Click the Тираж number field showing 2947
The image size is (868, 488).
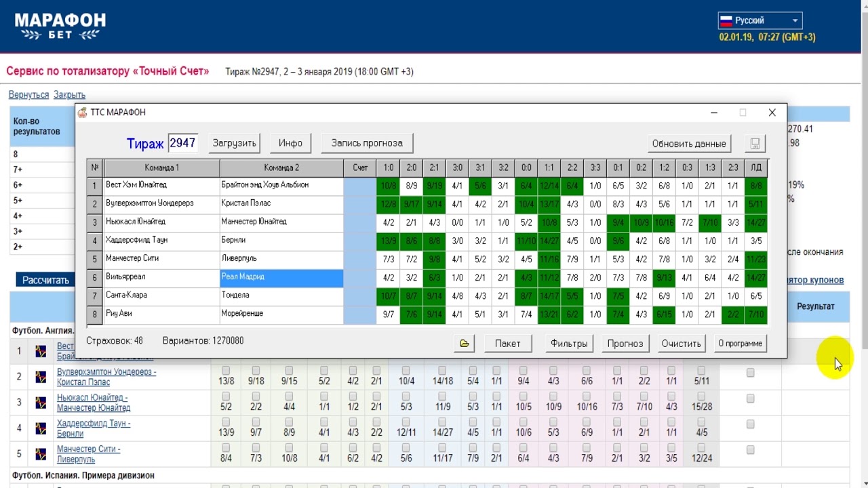(x=183, y=143)
